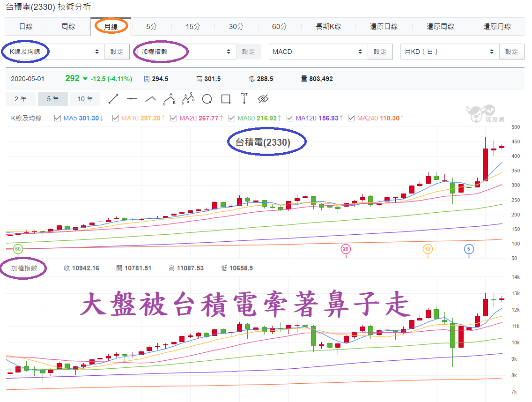532x402 pixels.
Task: Click 設定 next to MACD dropdown
Action: [380, 52]
